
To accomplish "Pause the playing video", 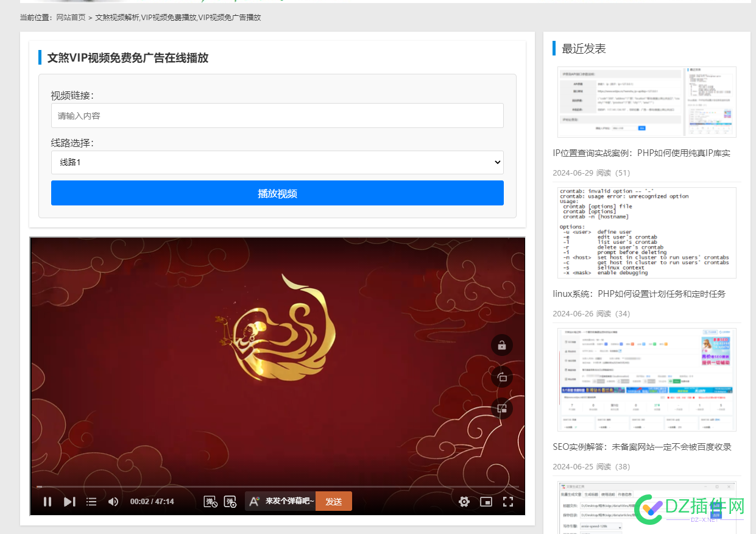I will coord(48,501).
